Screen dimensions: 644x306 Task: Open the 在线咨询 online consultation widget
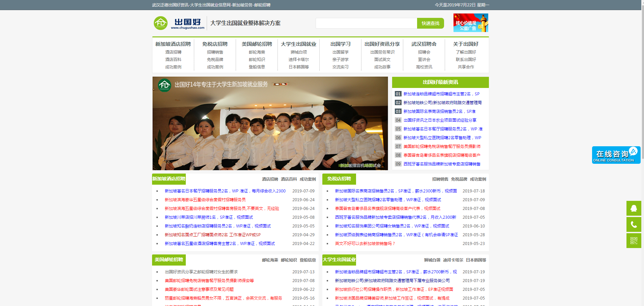pos(616,155)
